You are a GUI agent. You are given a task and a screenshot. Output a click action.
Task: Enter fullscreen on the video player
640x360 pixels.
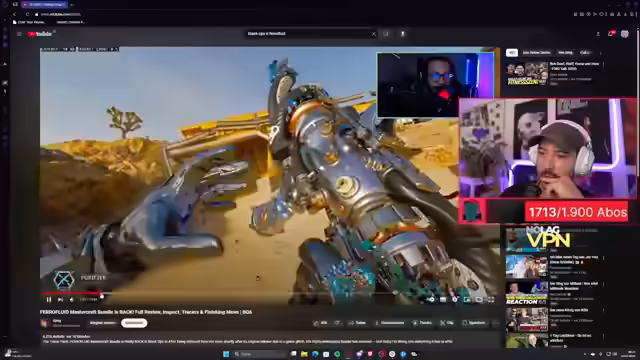[x=491, y=300]
